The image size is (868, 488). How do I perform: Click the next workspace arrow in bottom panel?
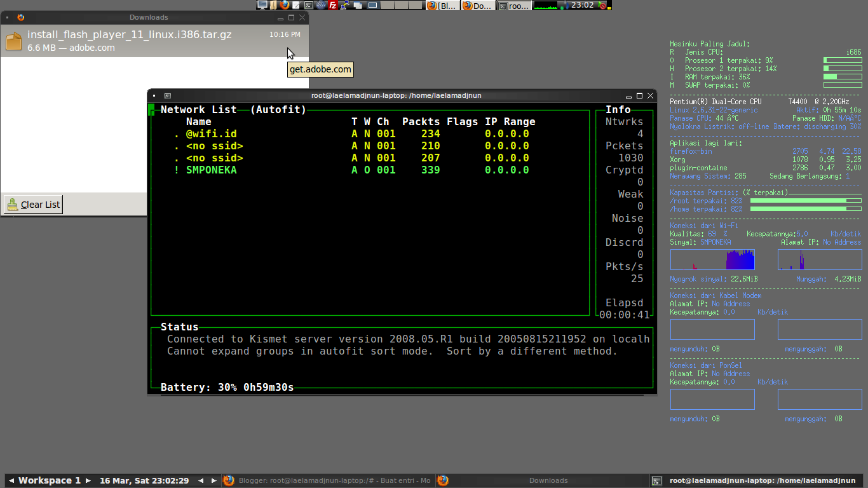(88, 480)
